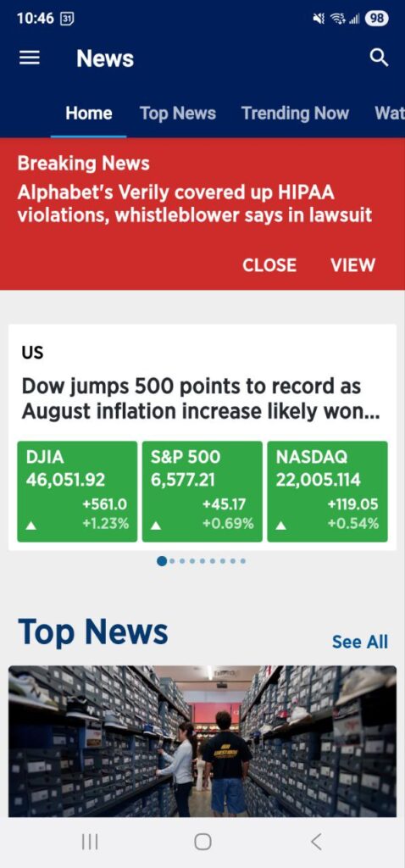Open the calendar notification icon in status bar
Image resolution: width=405 pixels, height=868 pixels.
66,19
